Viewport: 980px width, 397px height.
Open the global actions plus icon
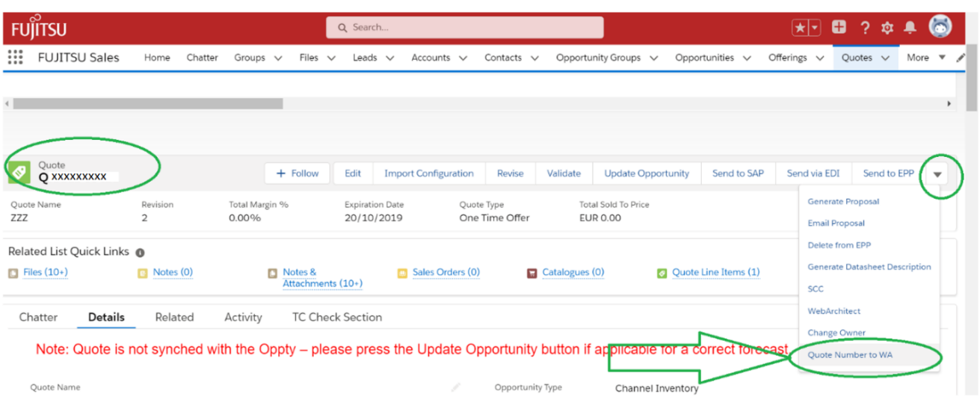click(x=839, y=28)
